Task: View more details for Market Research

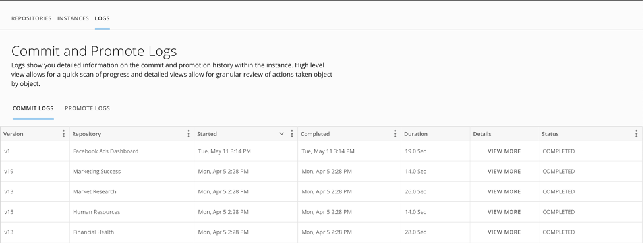Action: click(504, 191)
